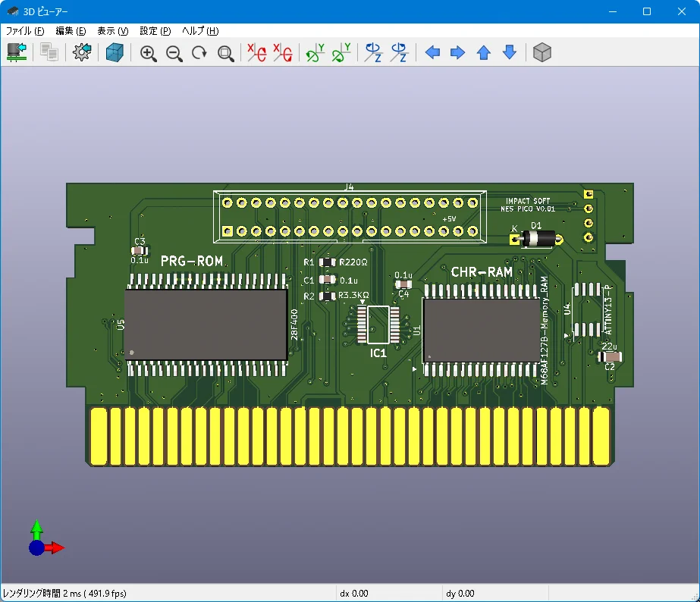Copy 3D image to clipboard icon
Screen dimensions: 700x602
pos(49,52)
